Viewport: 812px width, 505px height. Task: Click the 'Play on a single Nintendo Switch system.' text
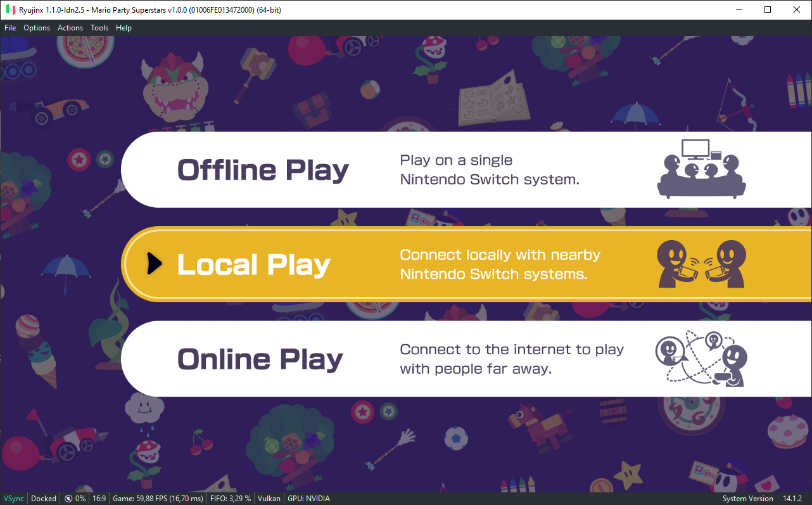pos(490,170)
